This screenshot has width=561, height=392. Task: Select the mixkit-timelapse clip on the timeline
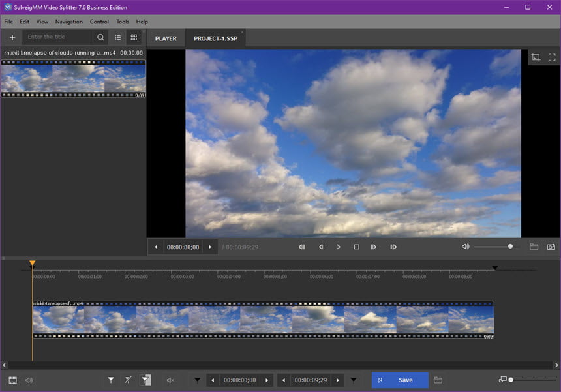[x=264, y=320]
